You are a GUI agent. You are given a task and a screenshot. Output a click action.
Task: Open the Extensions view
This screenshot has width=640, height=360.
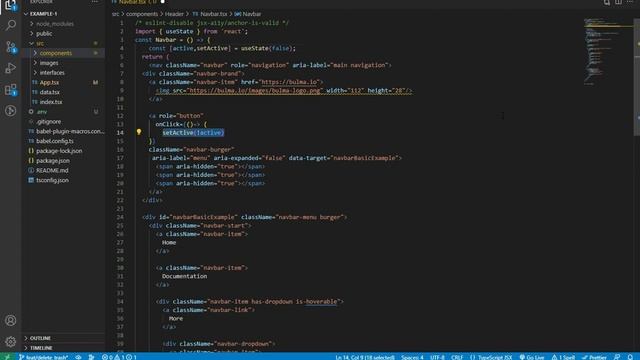coord(11,89)
